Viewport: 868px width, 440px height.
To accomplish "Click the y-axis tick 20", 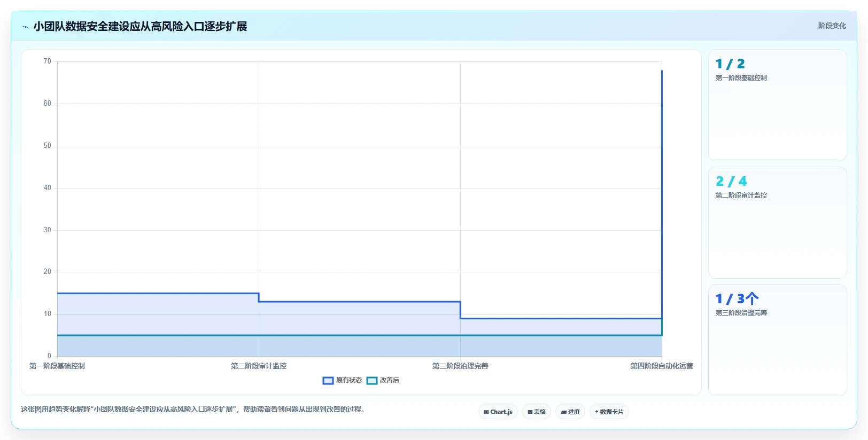I will pyautogui.click(x=48, y=272).
